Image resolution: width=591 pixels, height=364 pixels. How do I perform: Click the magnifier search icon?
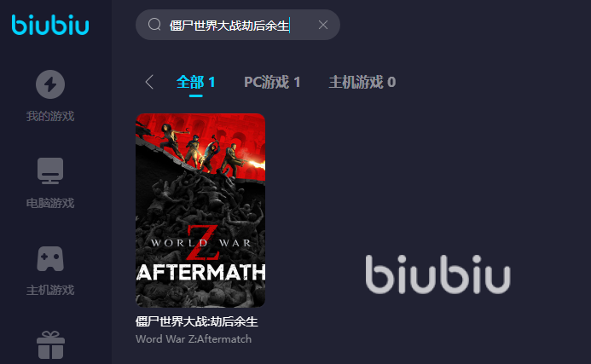point(154,25)
